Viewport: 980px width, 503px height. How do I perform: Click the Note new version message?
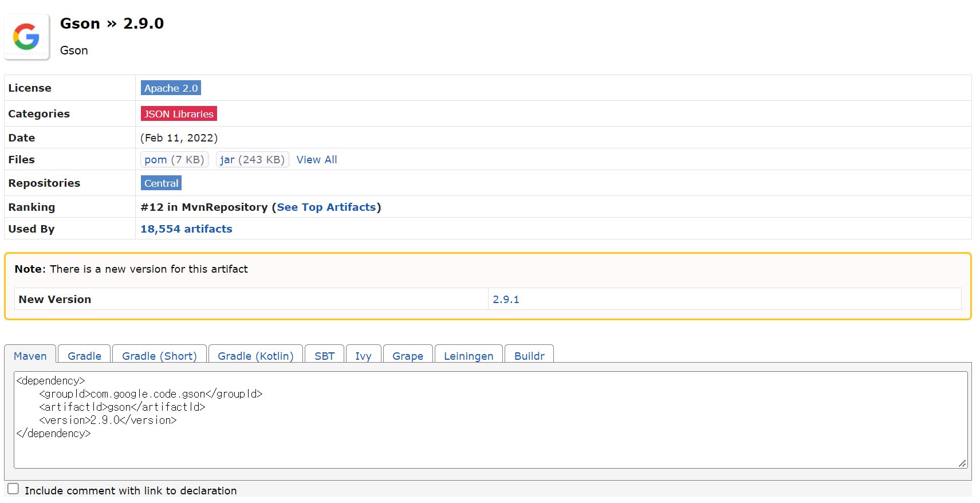(x=131, y=269)
